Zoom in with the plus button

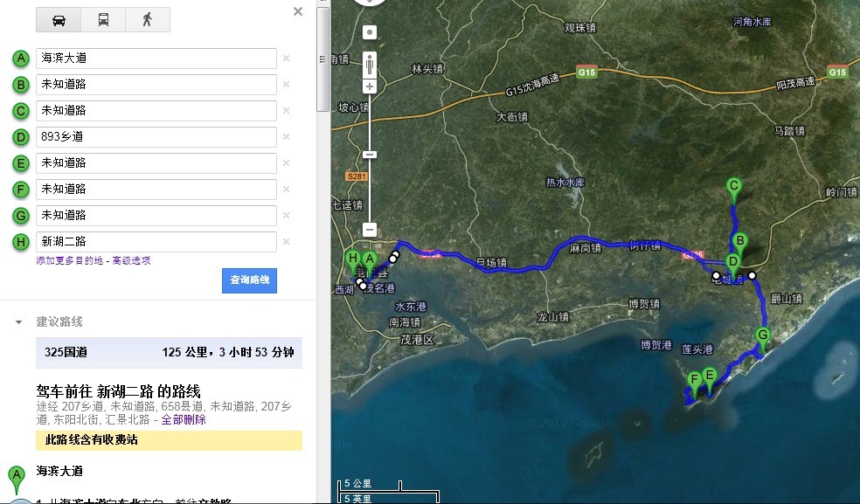tap(370, 86)
